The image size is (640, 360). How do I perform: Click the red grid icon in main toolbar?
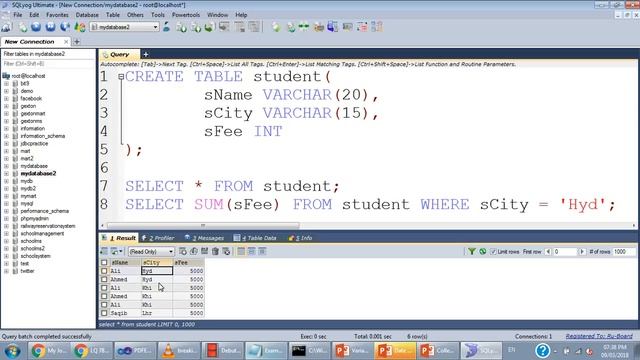tap(362, 27)
